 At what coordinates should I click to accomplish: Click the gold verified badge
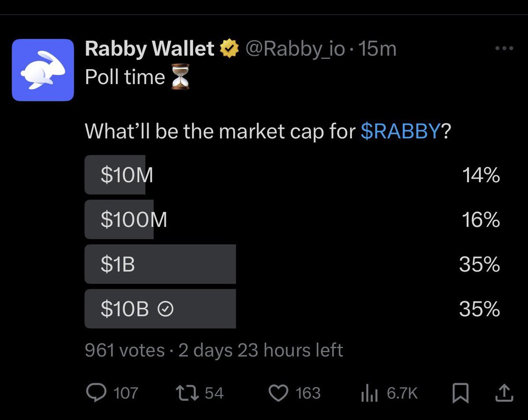[x=230, y=48]
